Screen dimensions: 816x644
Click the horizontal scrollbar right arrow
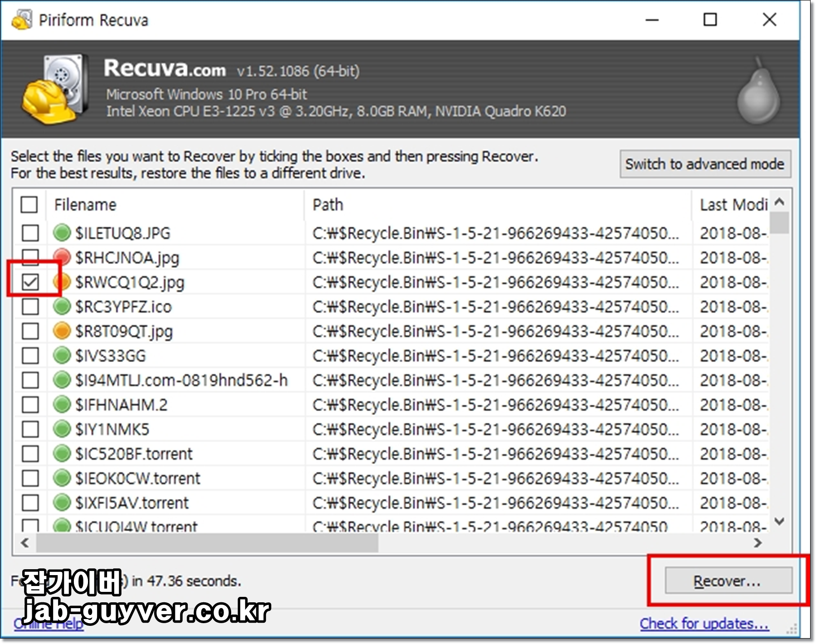758,542
